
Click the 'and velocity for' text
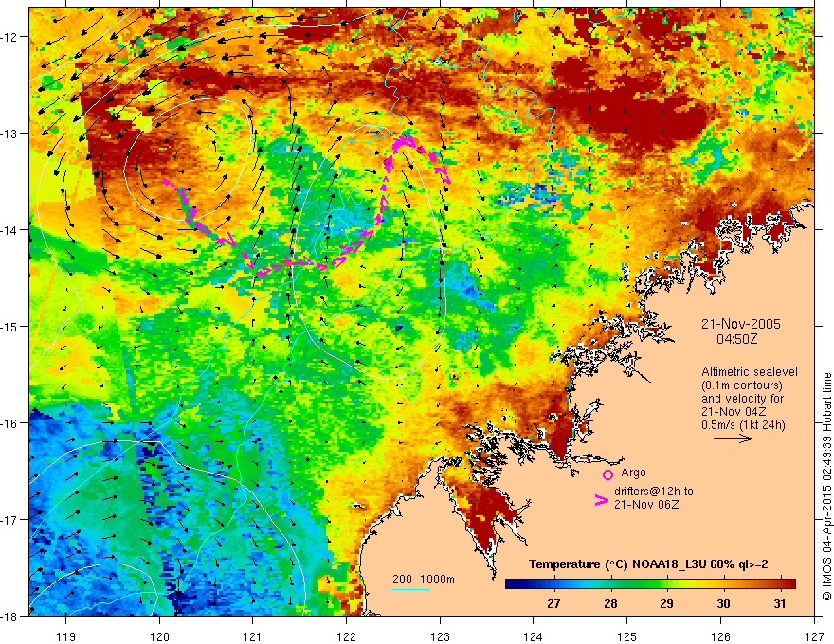point(742,399)
